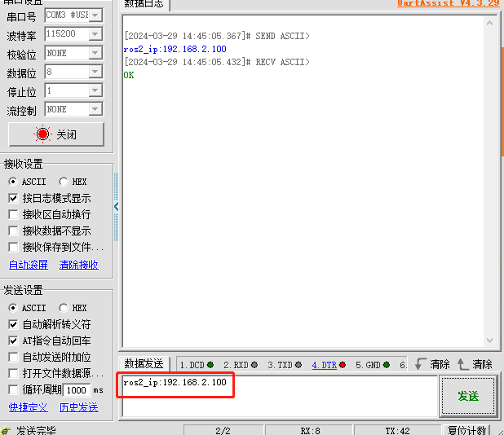Viewport: 504px width, 435px height.
Task: Select the ASCII receive mode radio button
Action: pyautogui.click(x=12, y=182)
